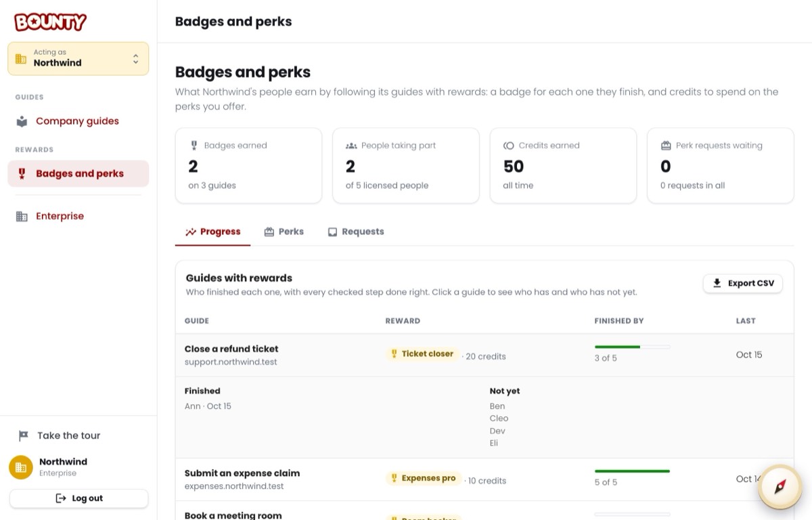
Task: Click the Bounty logo
Action: click(x=50, y=22)
